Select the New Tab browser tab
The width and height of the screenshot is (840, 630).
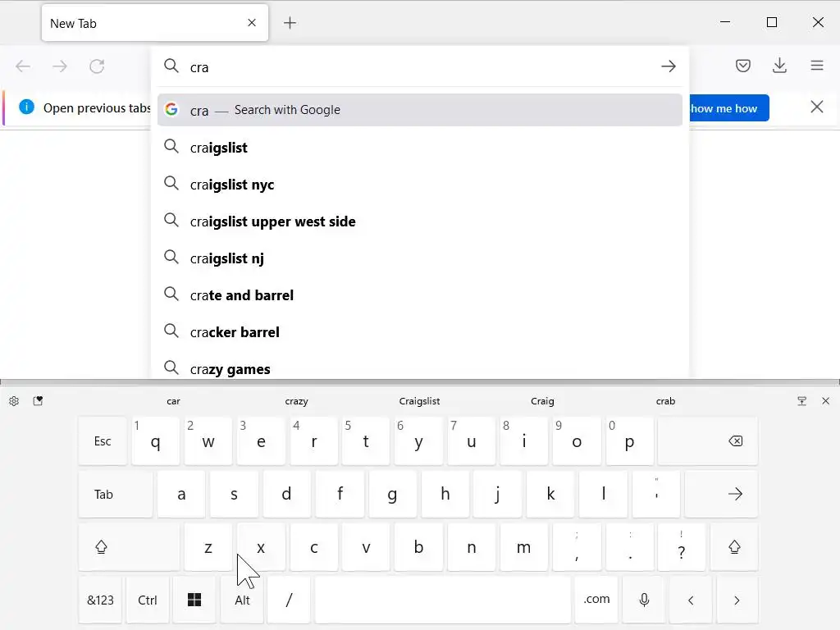pyautogui.click(x=155, y=23)
